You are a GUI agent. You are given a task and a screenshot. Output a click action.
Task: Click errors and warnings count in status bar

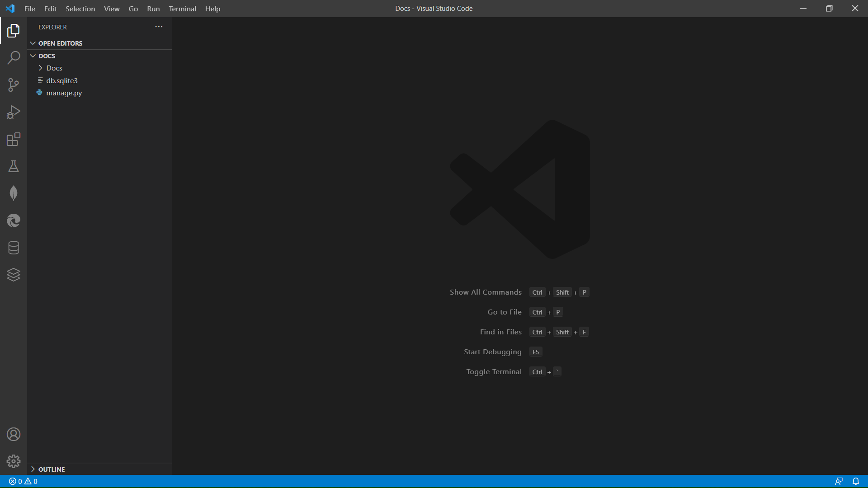(x=23, y=481)
